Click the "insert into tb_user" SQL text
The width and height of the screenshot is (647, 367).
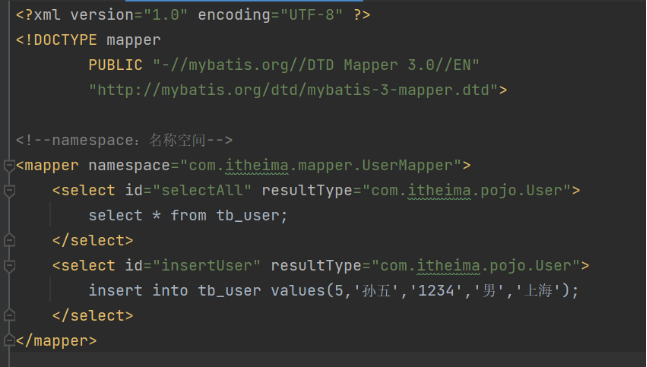(x=175, y=291)
